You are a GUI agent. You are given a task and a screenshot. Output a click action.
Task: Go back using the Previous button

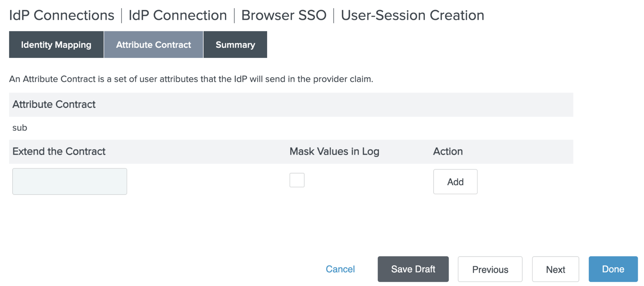(490, 269)
